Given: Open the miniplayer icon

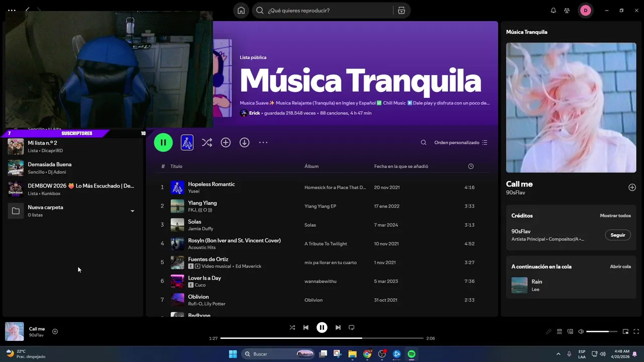Looking at the screenshot, I should [x=625, y=331].
